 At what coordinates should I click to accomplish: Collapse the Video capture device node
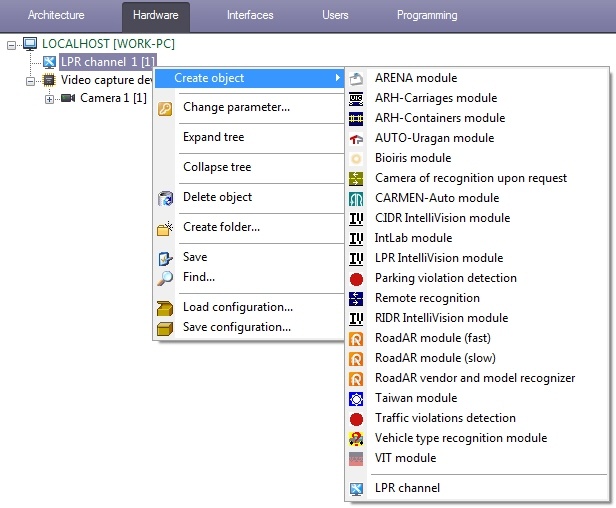point(31,80)
